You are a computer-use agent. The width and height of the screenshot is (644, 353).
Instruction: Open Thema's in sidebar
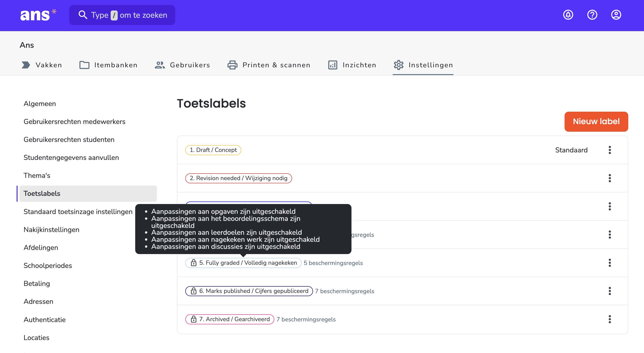point(37,176)
